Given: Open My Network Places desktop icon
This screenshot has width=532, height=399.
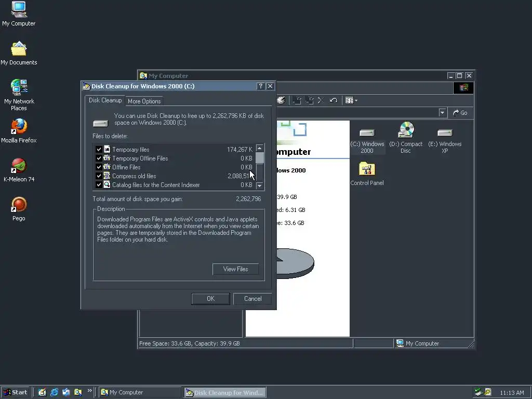Looking at the screenshot, I should tap(19, 95).
